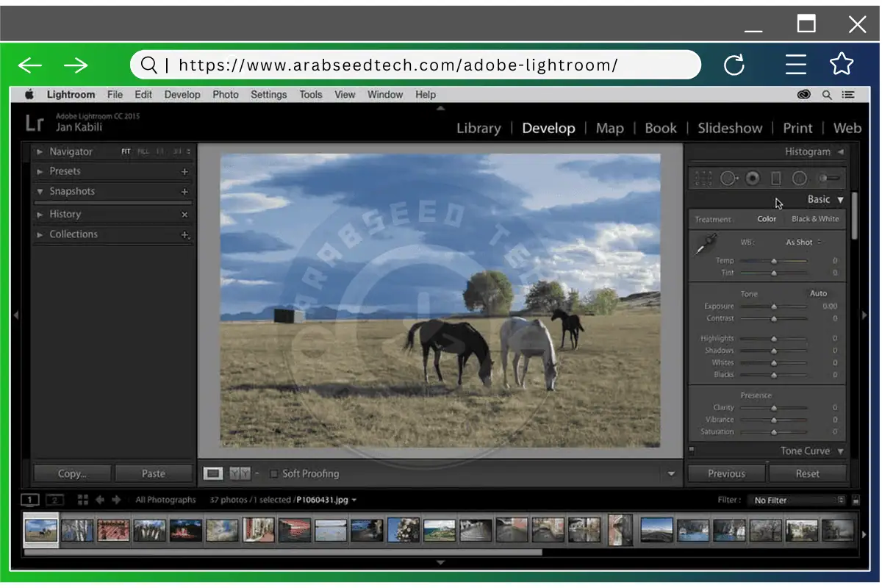Select the first filmstrip thumbnail
882x588 pixels.
tap(40, 529)
